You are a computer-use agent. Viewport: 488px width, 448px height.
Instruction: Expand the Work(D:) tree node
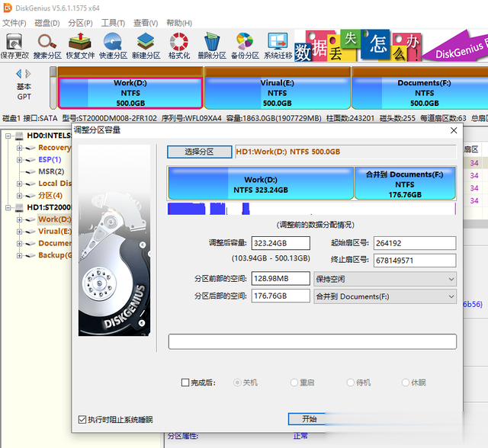point(19,219)
